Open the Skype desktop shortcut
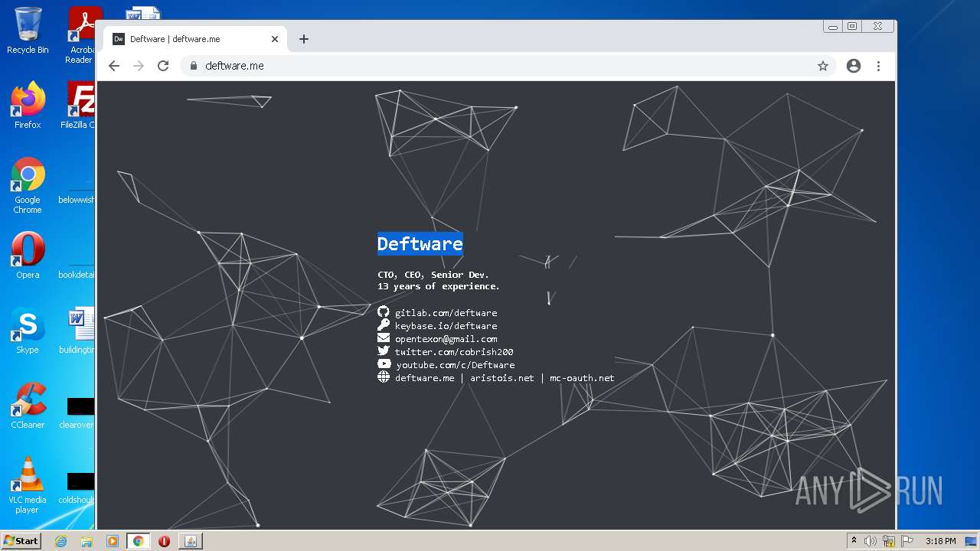980x551 pixels. coord(28,331)
